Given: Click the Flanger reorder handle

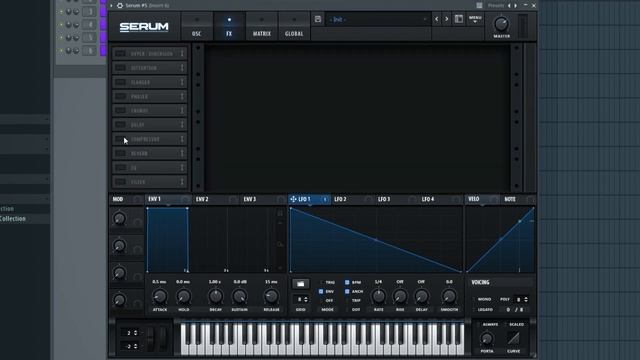Looking at the screenshot, I should click(x=182, y=82).
